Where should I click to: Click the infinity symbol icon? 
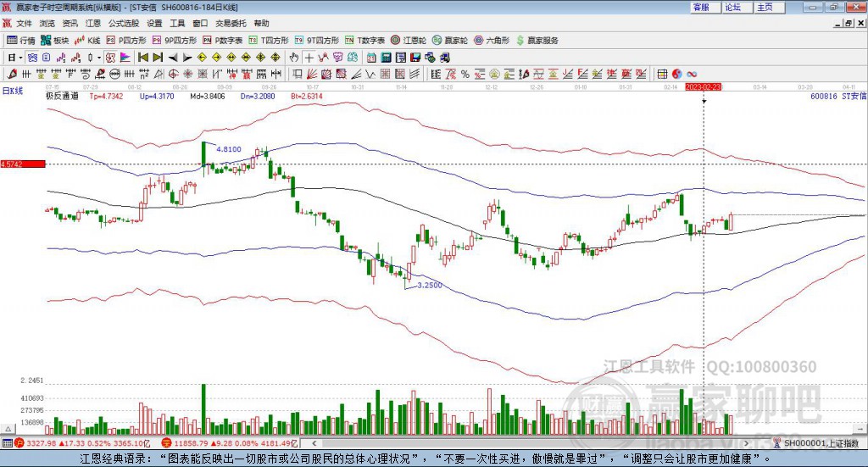coord(692,74)
